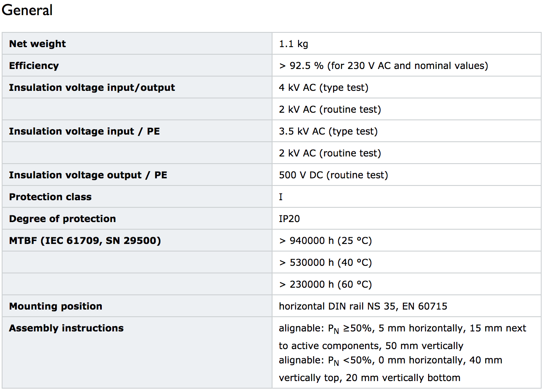Select the Assembly instructions label

click(66, 328)
